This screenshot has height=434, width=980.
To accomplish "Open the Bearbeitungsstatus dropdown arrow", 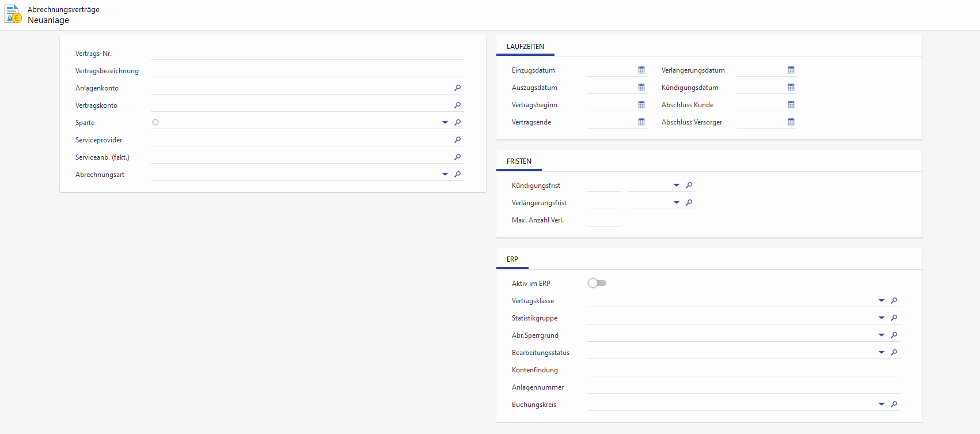I will [881, 353].
